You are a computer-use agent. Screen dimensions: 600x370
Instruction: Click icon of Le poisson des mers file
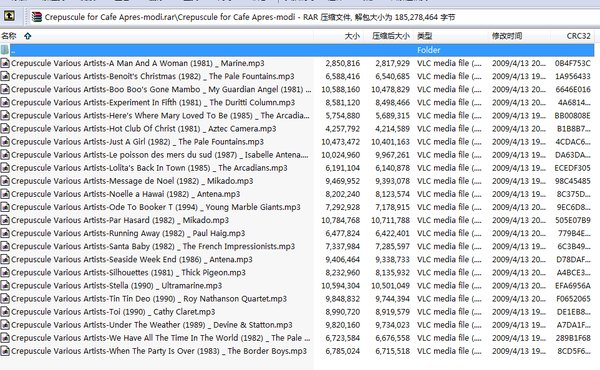[5, 155]
